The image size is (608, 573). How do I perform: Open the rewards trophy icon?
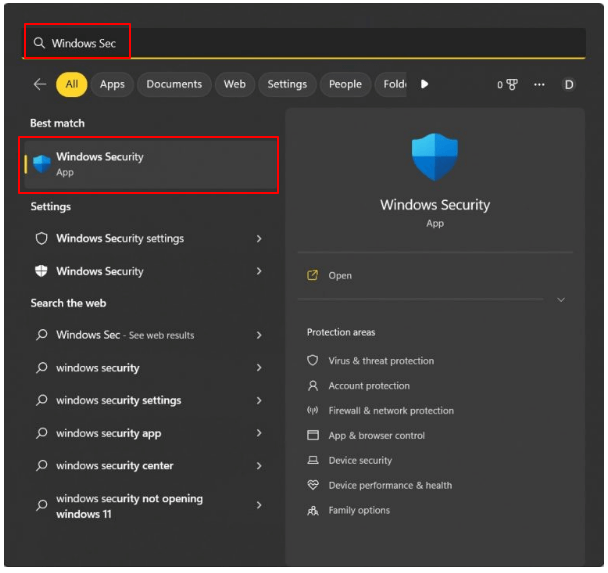(x=511, y=85)
